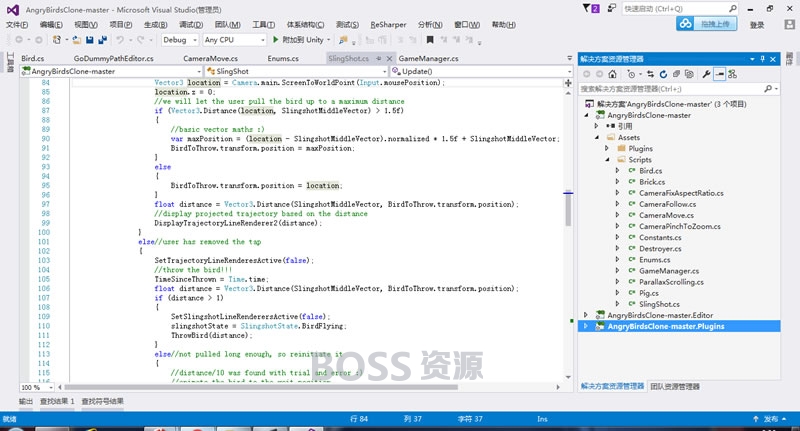The height and width of the screenshot is (431, 800).
Task: Toggle the bookmark icon in the toolbar
Action: tap(430, 40)
